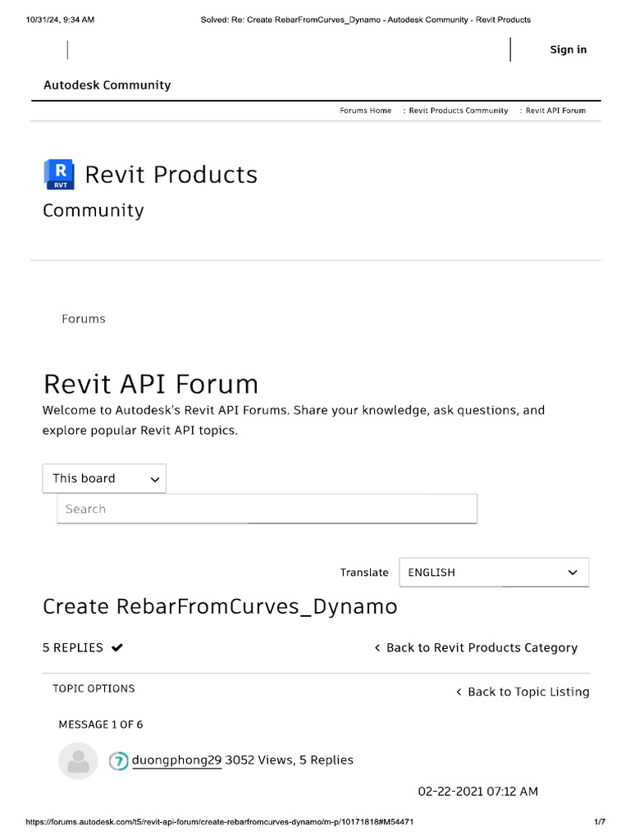Click the Revit API Forum heading
The height and width of the screenshot is (840, 630).
151,384
